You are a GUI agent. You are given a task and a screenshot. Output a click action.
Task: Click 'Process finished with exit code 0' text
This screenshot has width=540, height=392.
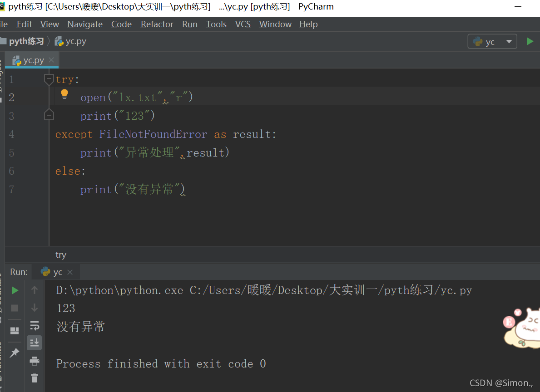tap(161, 364)
